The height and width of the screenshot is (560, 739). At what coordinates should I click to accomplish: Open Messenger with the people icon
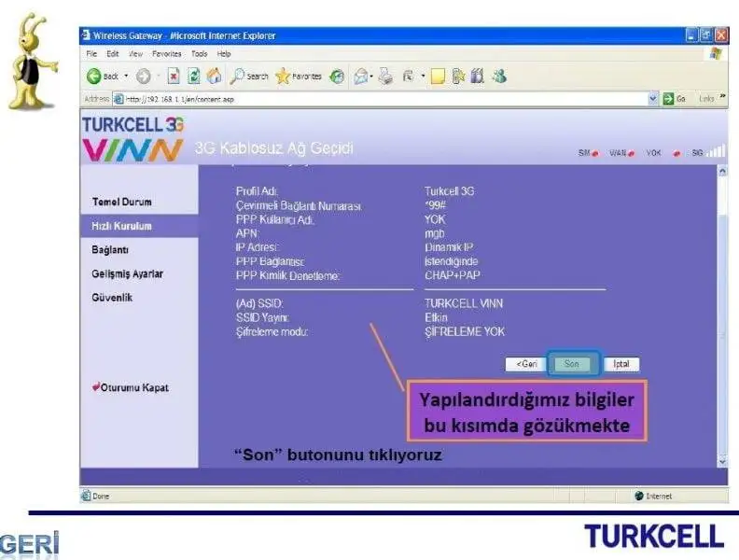point(499,76)
